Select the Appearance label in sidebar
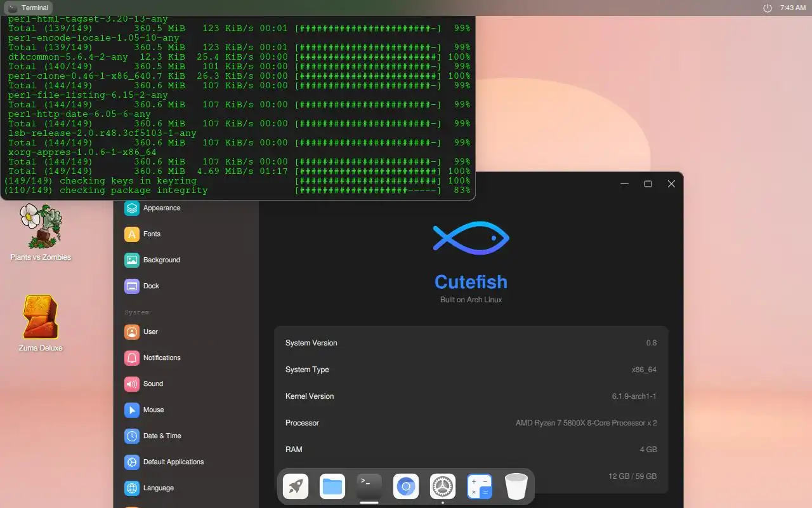Image resolution: width=812 pixels, height=508 pixels. point(162,208)
